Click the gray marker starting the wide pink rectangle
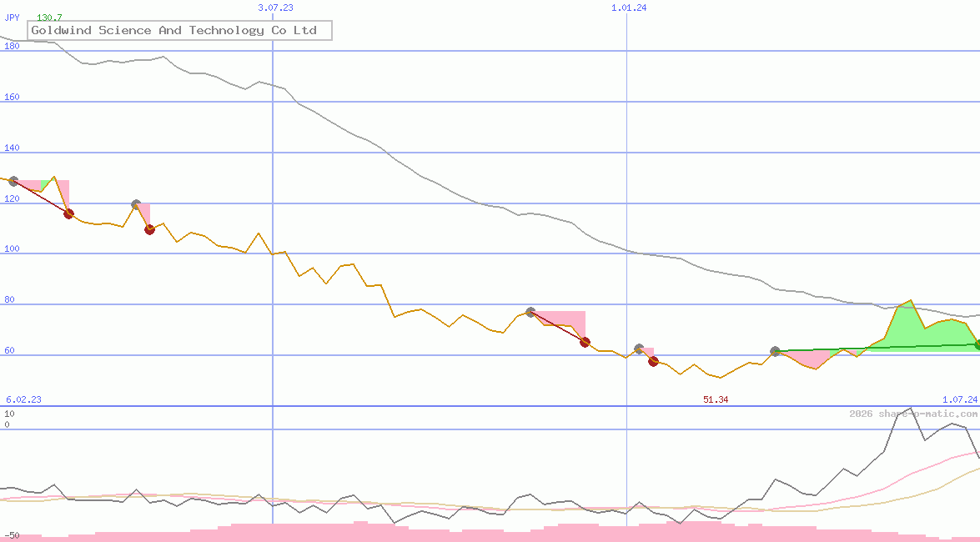The height and width of the screenshot is (542, 980). [530, 312]
